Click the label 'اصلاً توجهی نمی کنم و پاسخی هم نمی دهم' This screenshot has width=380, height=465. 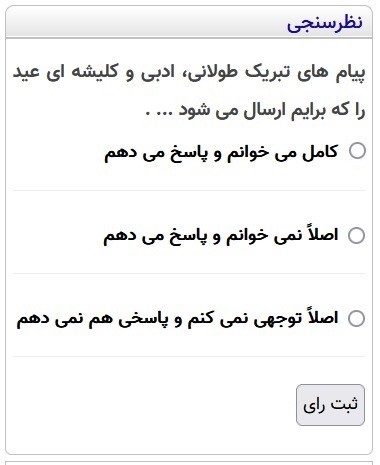[x=177, y=319]
